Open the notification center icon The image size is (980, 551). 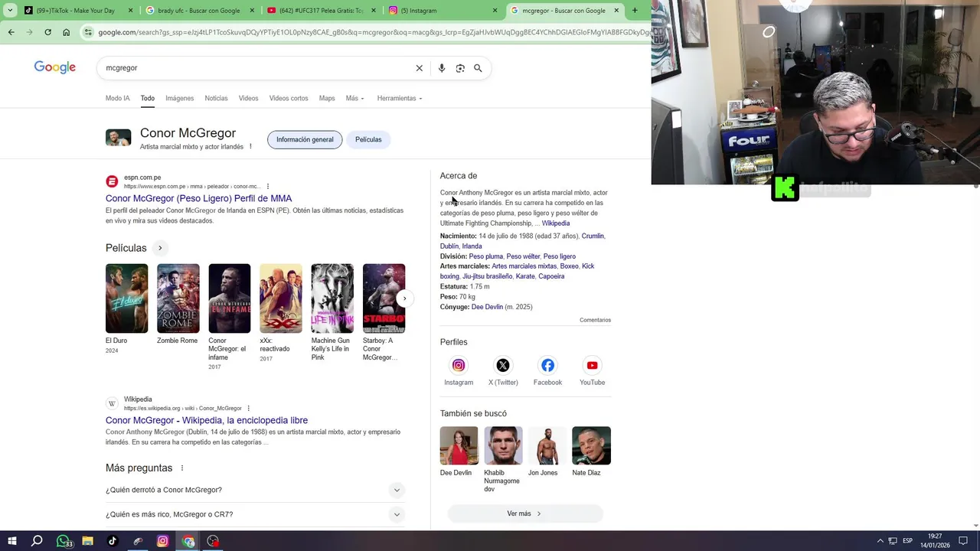point(963,541)
